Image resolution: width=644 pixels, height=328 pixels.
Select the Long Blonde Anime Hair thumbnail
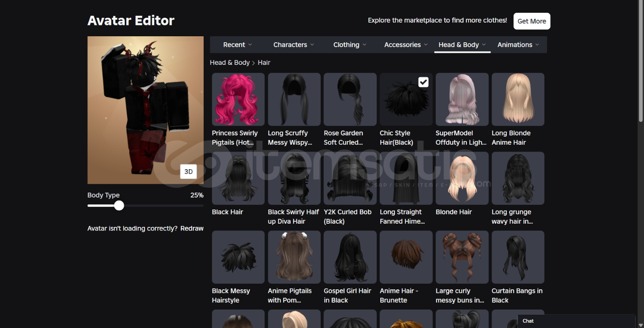518,99
